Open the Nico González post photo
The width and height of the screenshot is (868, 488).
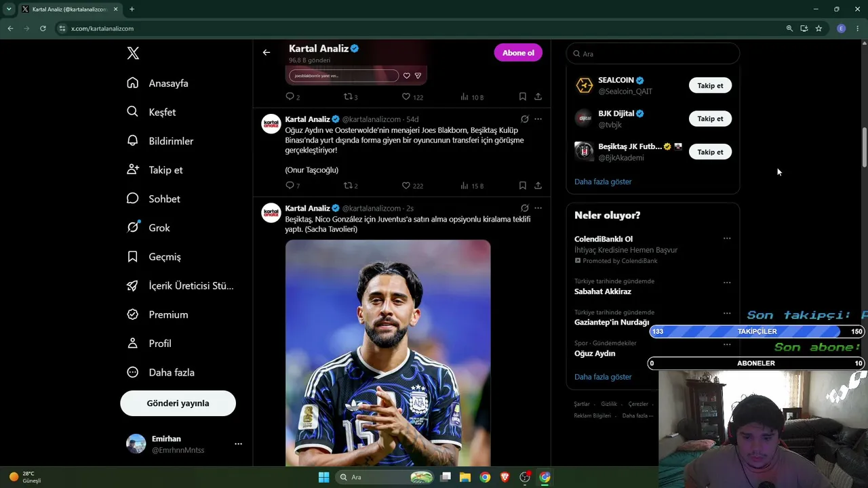(388, 352)
